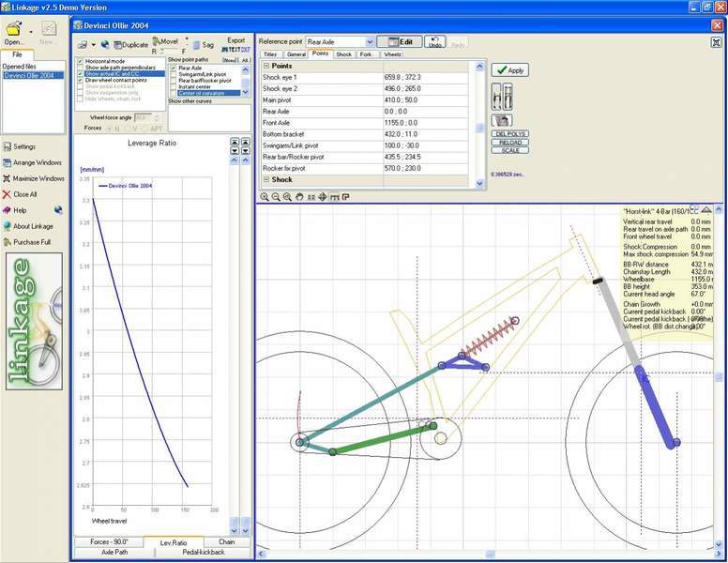Viewport: 728px width, 563px height.
Task: Toggle Draw wheel contact points checkbox
Action: tap(81, 80)
